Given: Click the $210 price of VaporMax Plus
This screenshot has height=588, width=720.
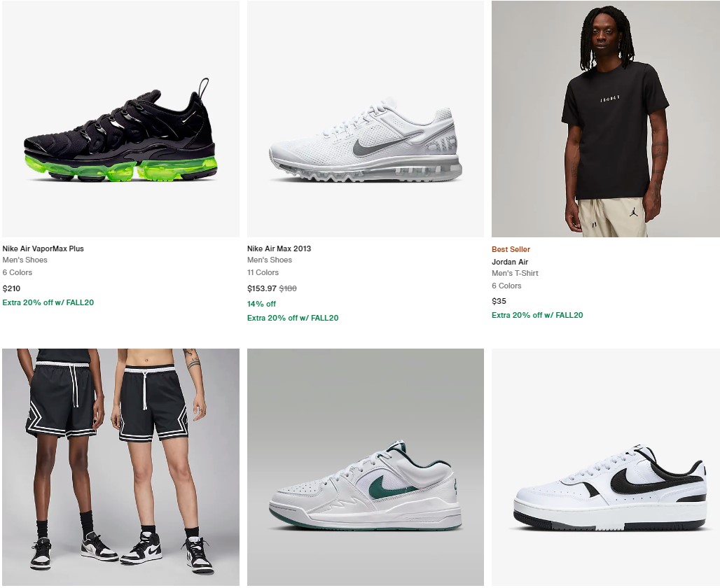Looking at the screenshot, I should coord(11,288).
